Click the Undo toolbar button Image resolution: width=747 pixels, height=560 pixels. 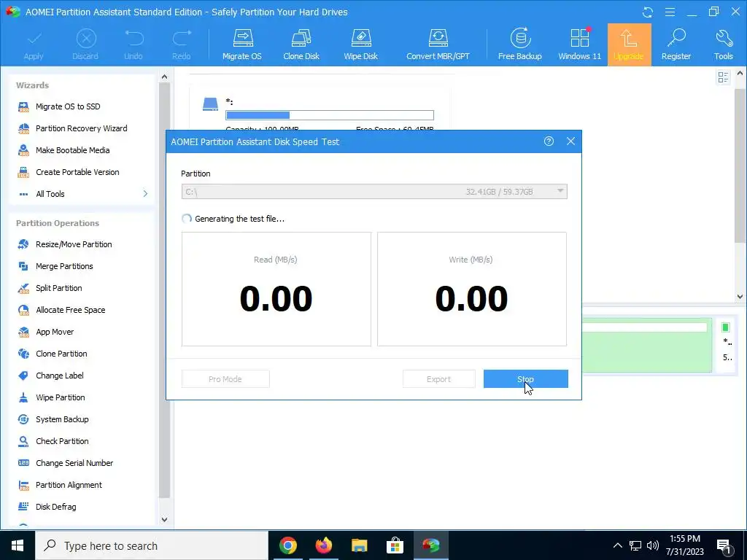(x=133, y=44)
